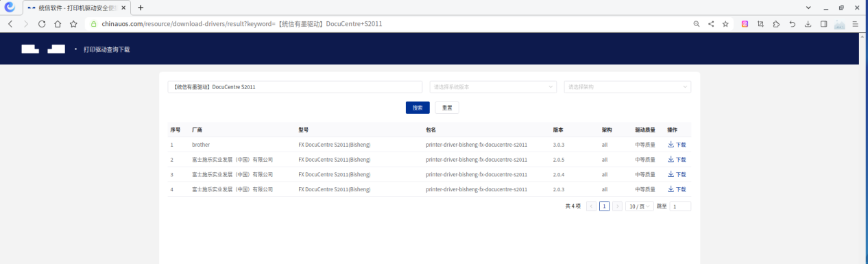This screenshot has height=264, width=868.
Task: Click version cell 3.0.3
Action: click(x=559, y=145)
